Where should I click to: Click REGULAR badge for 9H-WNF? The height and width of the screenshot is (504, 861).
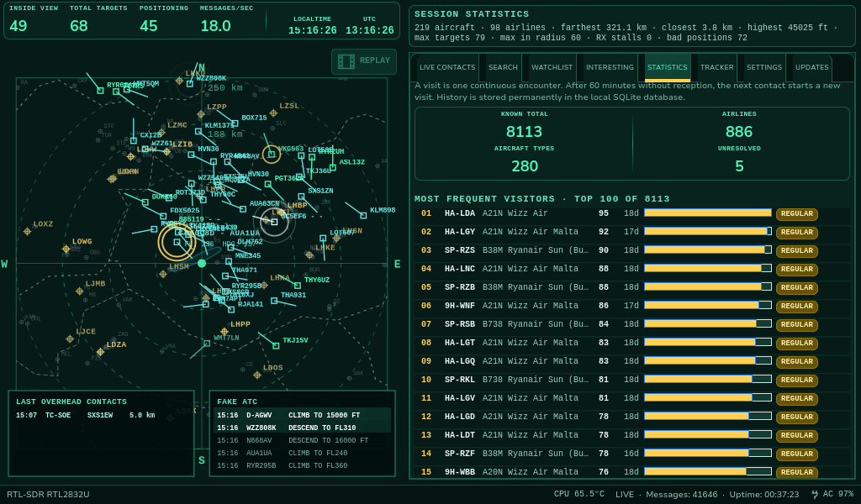(x=797, y=306)
